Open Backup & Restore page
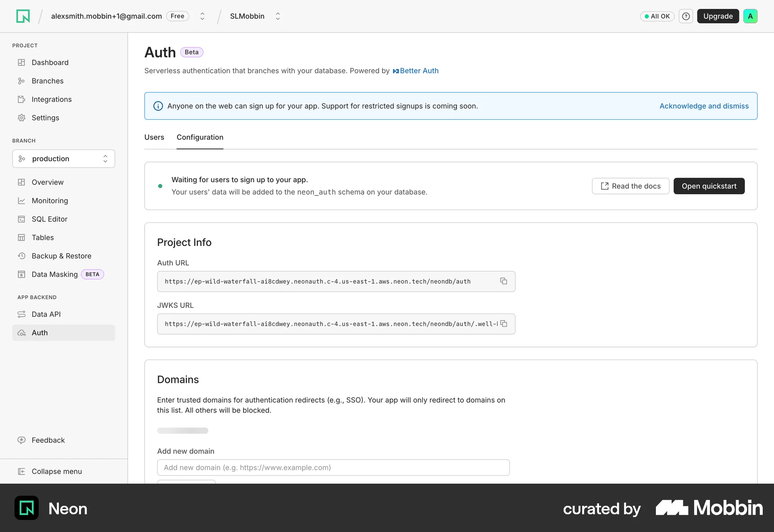The image size is (774, 532). coord(64,256)
